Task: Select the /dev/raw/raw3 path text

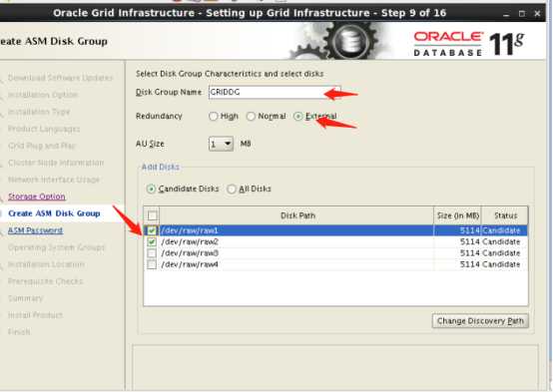Action: point(190,253)
